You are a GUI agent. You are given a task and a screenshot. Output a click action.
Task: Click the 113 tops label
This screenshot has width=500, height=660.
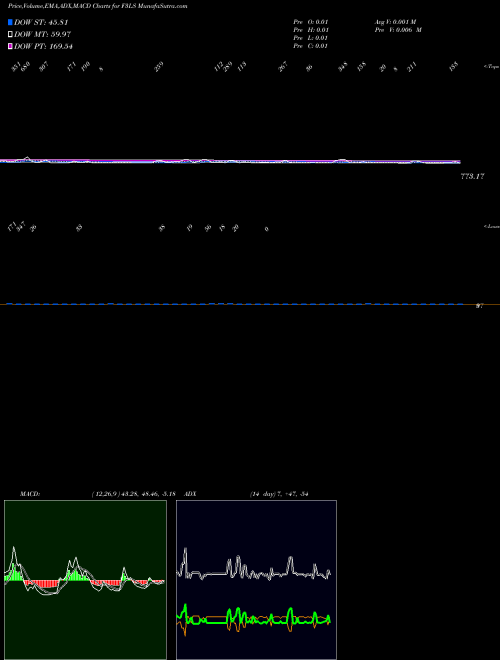242,67
